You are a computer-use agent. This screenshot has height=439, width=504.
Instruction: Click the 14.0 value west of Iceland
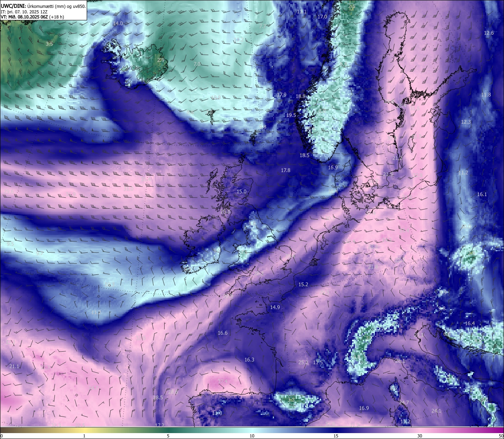pos(118,24)
